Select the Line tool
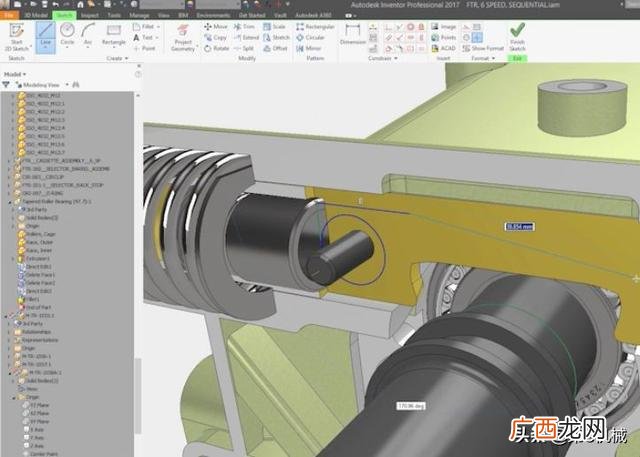Screen dimensions: 640x457 (45, 38)
